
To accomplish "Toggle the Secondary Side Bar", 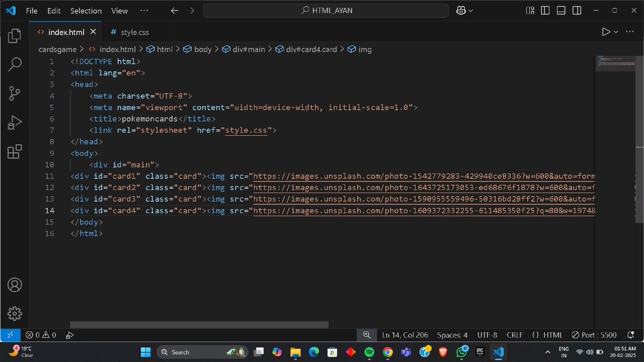I will (576, 10).
